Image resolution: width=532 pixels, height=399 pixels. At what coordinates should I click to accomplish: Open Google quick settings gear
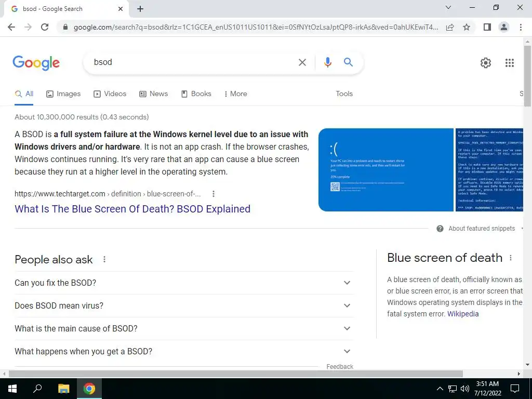point(486,63)
